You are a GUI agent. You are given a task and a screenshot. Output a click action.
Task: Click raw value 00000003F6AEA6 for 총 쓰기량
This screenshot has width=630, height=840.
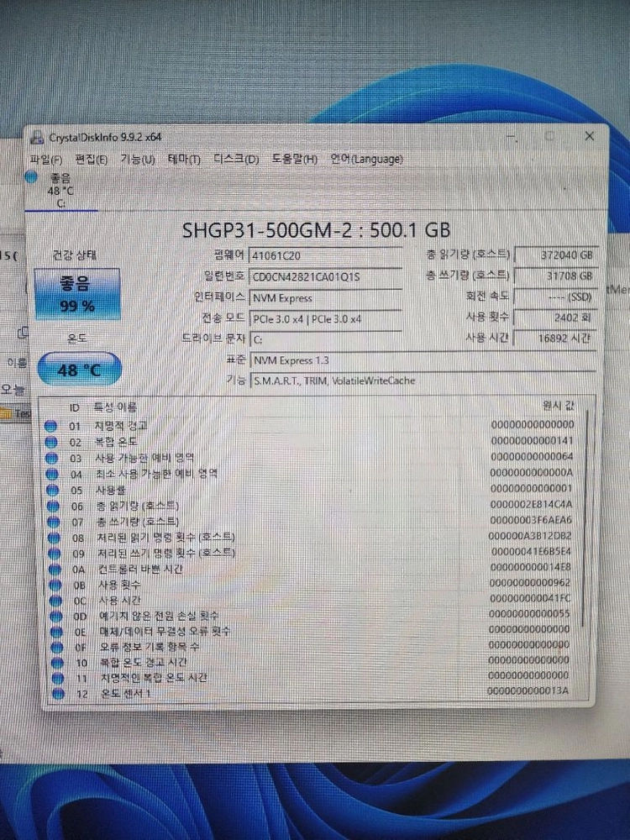click(x=532, y=520)
